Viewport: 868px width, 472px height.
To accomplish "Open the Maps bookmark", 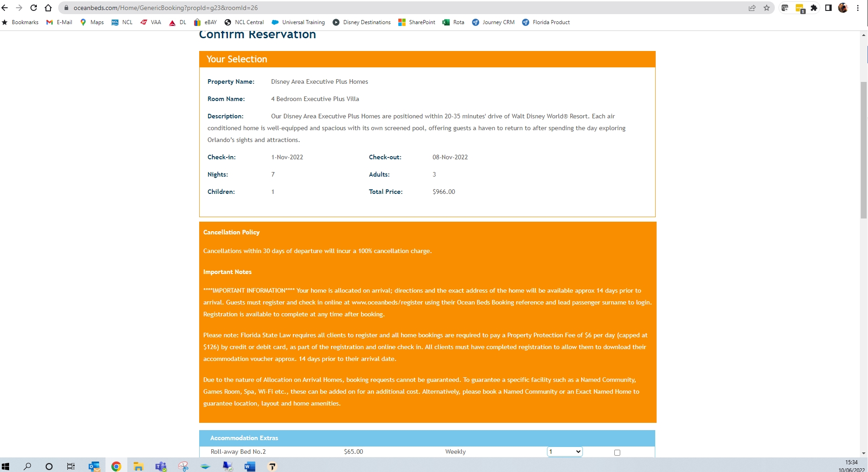I will click(x=92, y=22).
